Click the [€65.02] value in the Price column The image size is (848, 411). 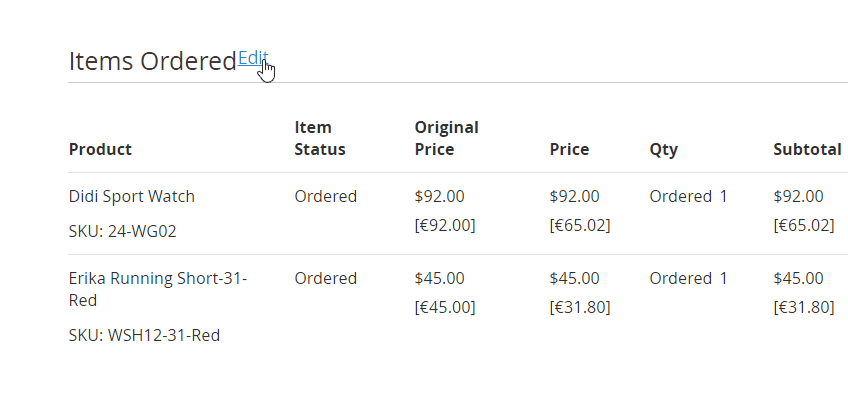pos(580,225)
